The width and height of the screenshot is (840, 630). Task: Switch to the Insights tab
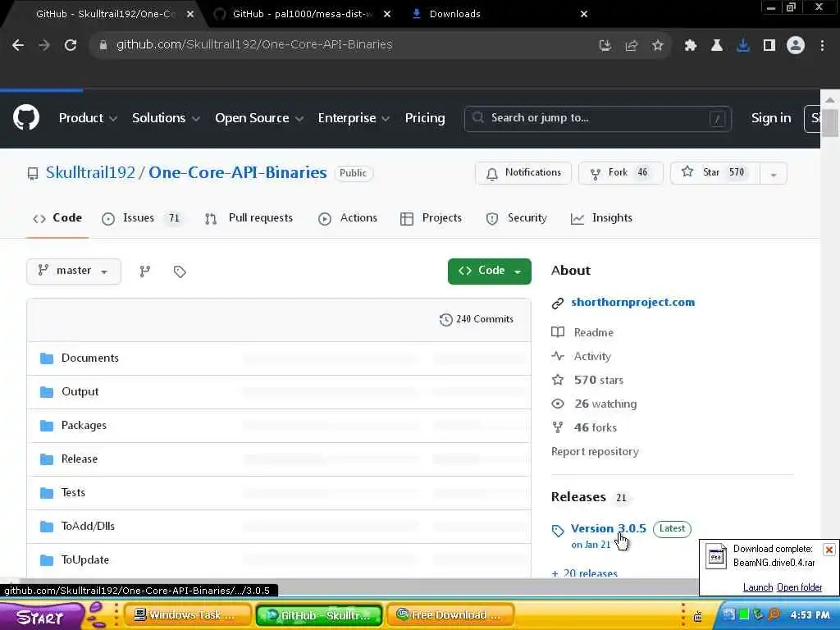(x=601, y=218)
